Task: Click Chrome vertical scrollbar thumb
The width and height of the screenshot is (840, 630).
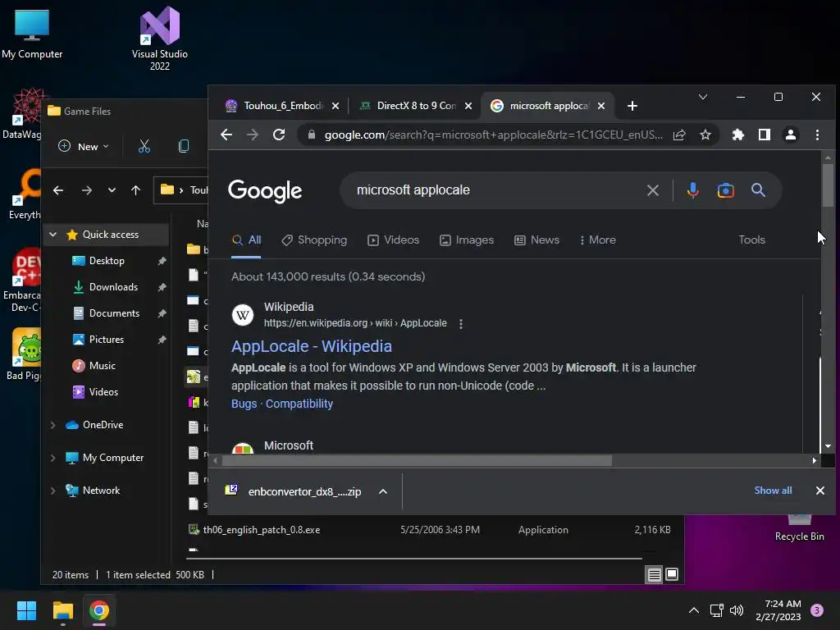Action: pos(828,185)
